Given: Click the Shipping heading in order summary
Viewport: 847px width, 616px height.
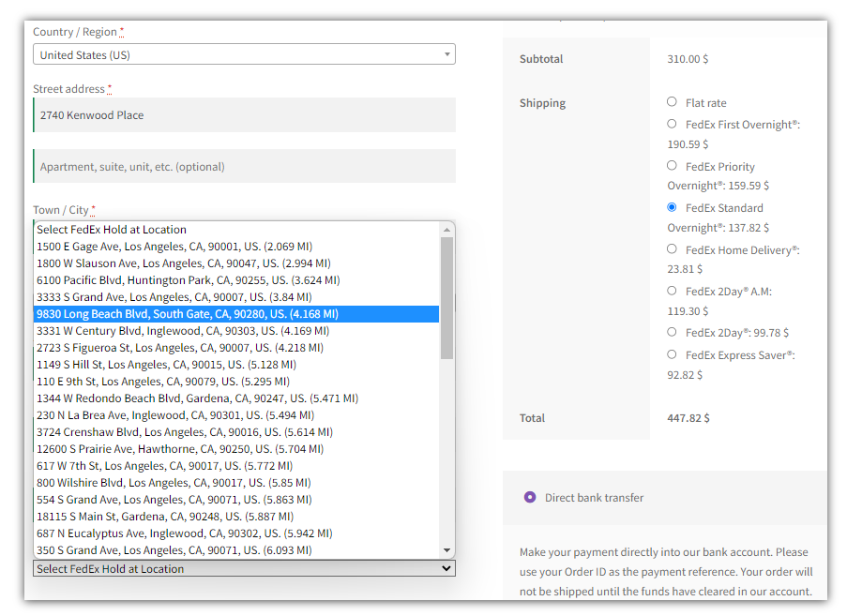Looking at the screenshot, I should 542,103.
